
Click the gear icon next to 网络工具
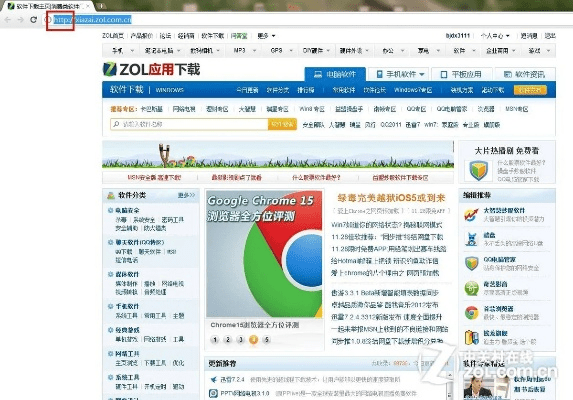(x=110, y=353)
